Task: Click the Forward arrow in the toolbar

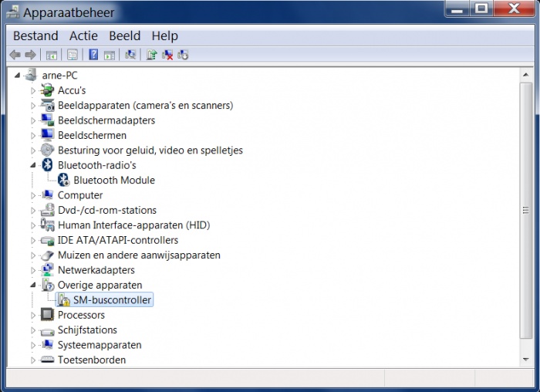Action: click(x=31, y=55)
